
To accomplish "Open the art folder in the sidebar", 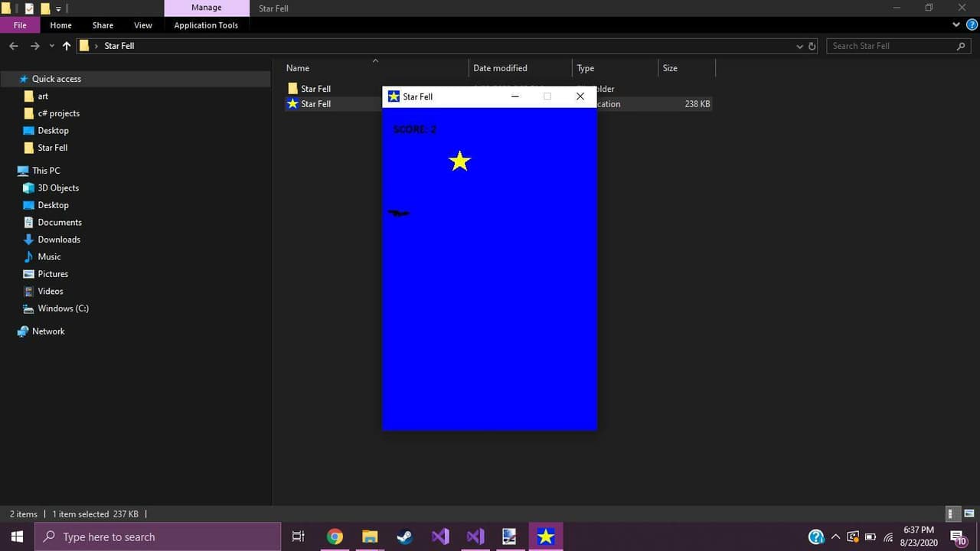I will point(43,96).
